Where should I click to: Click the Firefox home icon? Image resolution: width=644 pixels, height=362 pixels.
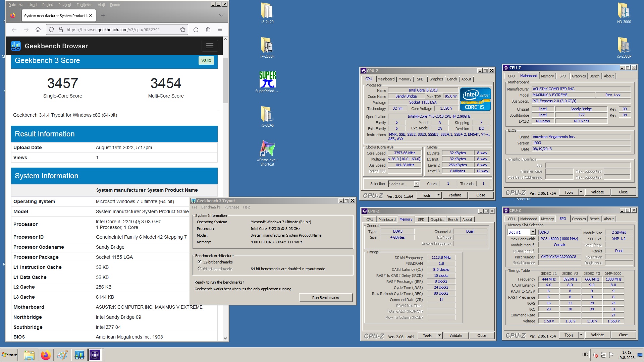point(38,29)
